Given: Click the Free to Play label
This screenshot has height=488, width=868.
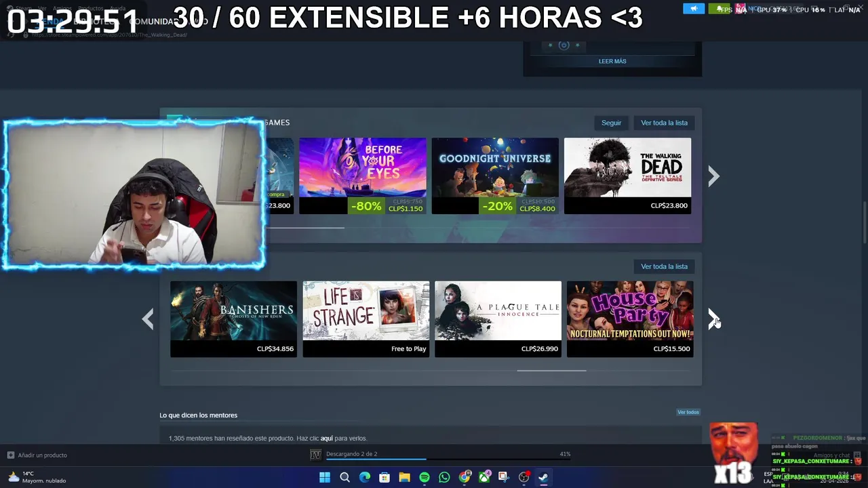Looking at the screenshot, I should tap(409, 349).
